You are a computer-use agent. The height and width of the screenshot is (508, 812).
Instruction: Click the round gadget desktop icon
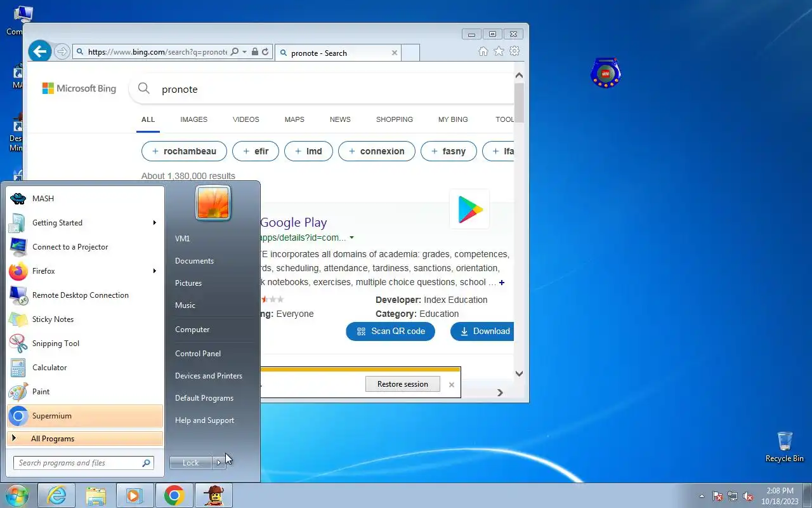tap(605, 72)
